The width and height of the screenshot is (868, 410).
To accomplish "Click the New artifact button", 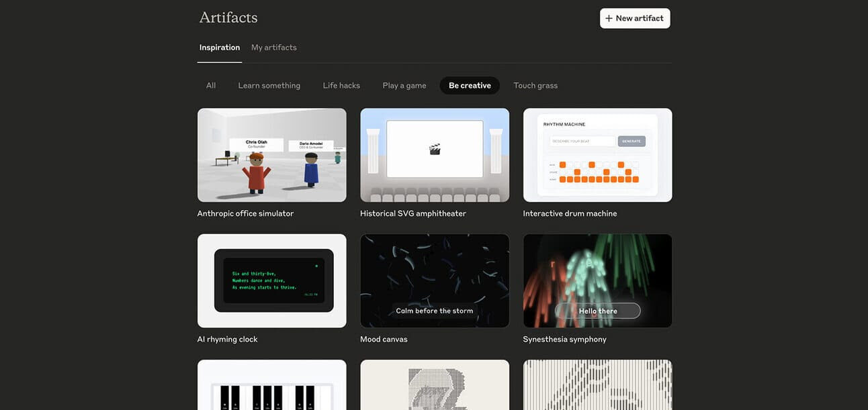I will tap(635, 18).
